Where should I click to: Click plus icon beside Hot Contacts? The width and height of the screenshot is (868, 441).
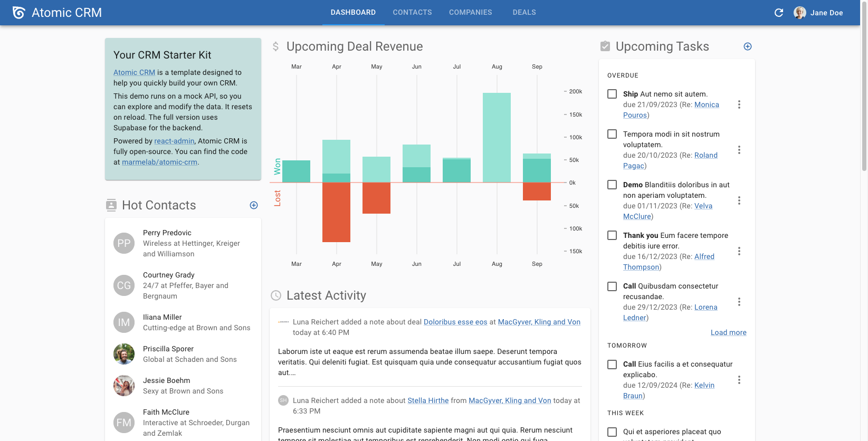253,205
